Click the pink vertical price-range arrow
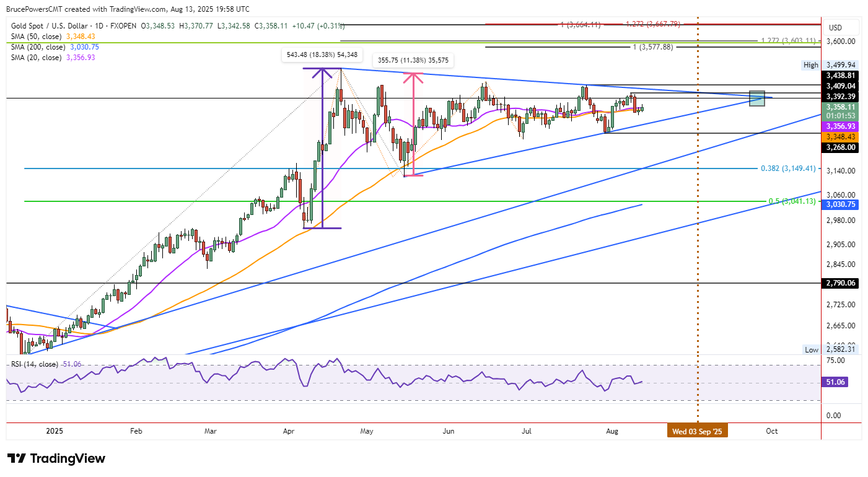868x477 pixels. pyautogui.click(x=413, y=124)
